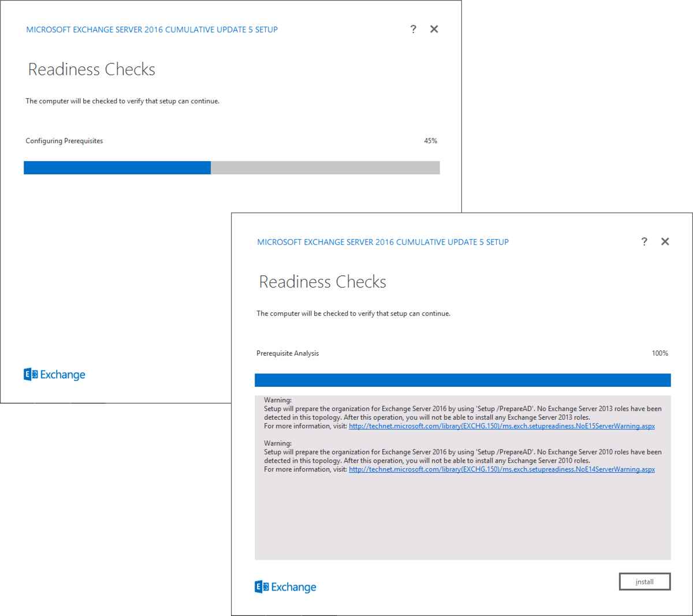Close the back Exchange setup window
This screenshot has height=616, width=693.
click(x=434, y=29)
